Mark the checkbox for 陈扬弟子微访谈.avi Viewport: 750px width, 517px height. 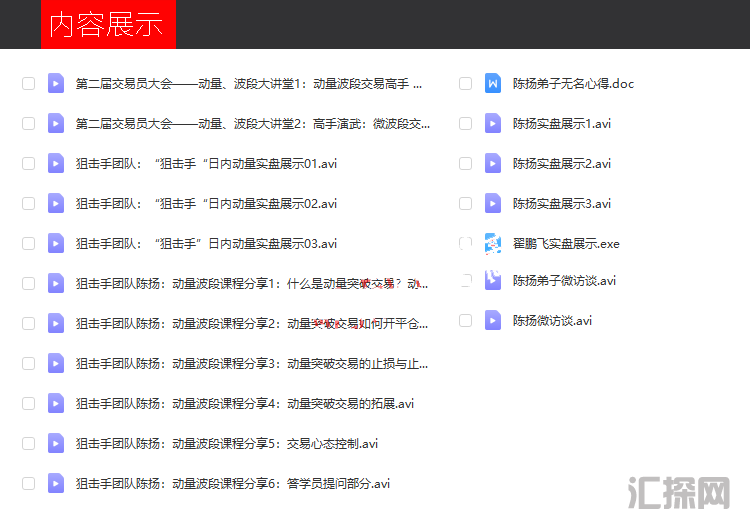point(465,280)
